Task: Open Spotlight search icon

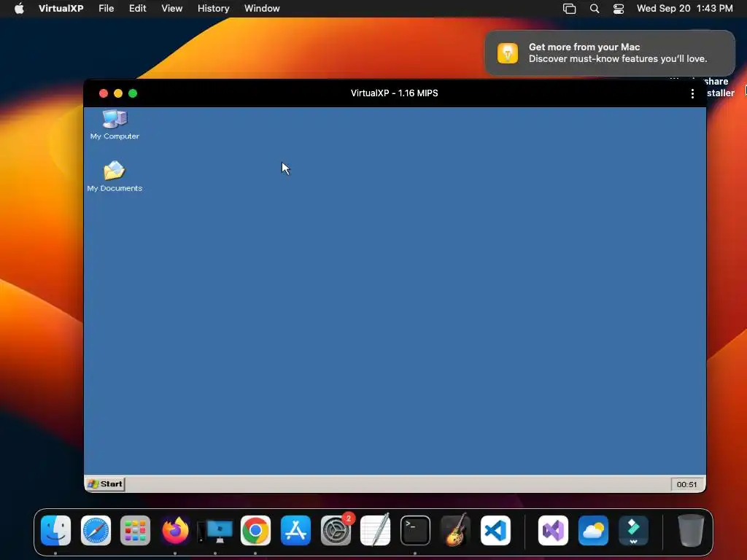Action: (x=595, y=9)
